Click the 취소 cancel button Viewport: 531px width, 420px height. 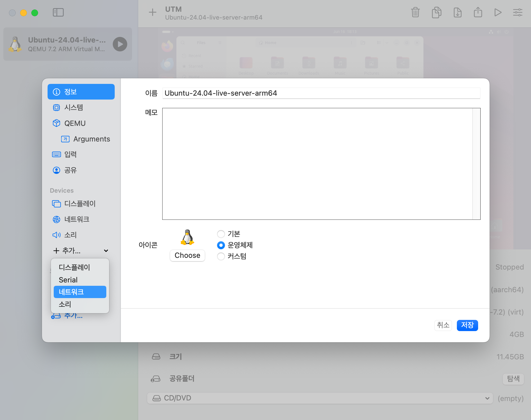443,325
